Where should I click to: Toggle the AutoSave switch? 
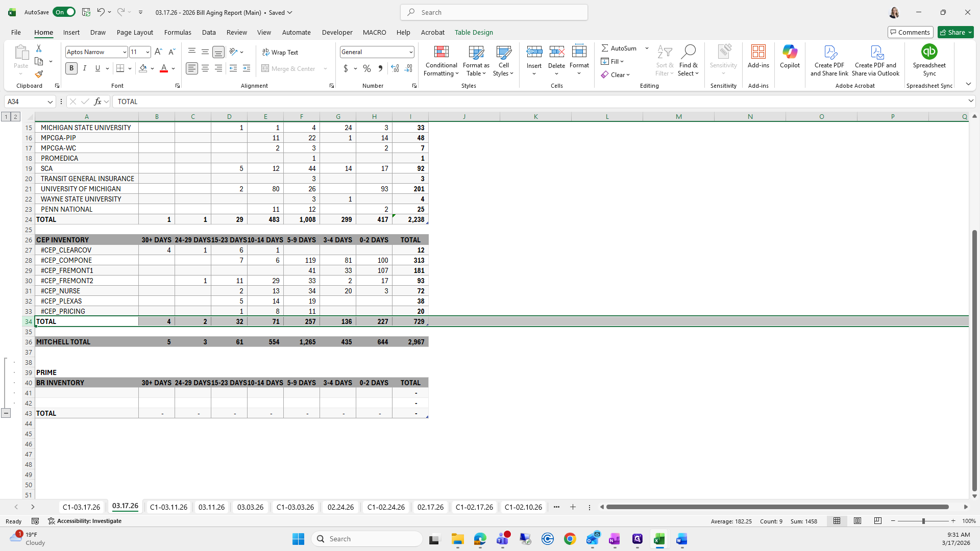tap(64, 12)
